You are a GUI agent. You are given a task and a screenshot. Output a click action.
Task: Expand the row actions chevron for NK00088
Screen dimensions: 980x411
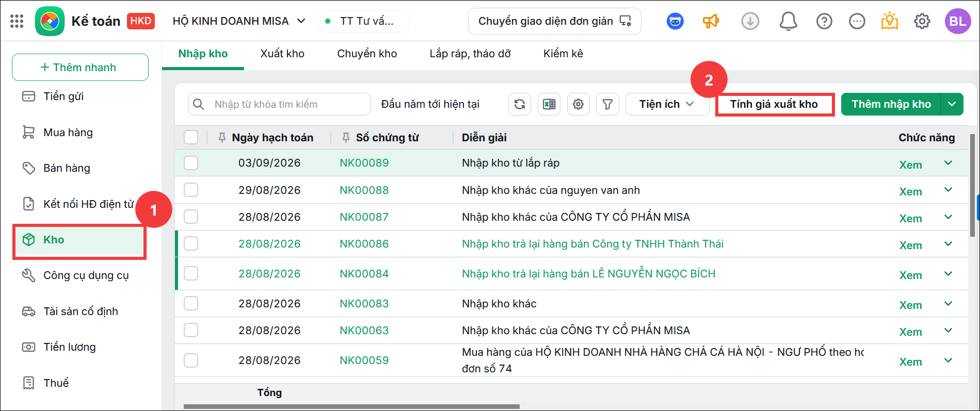click(x=948, y=190)
